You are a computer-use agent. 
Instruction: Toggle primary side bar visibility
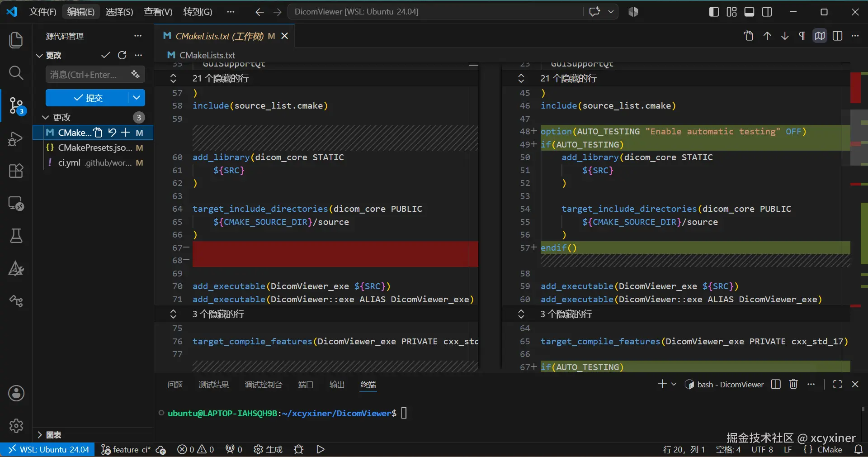point(714,12)
